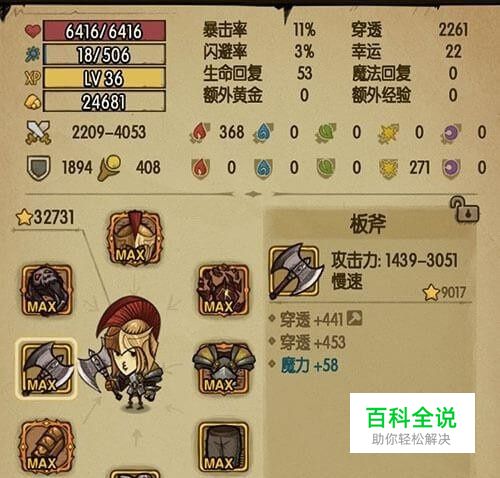Click the warrior character portrait
500x478 pixels.
(127, 353)
